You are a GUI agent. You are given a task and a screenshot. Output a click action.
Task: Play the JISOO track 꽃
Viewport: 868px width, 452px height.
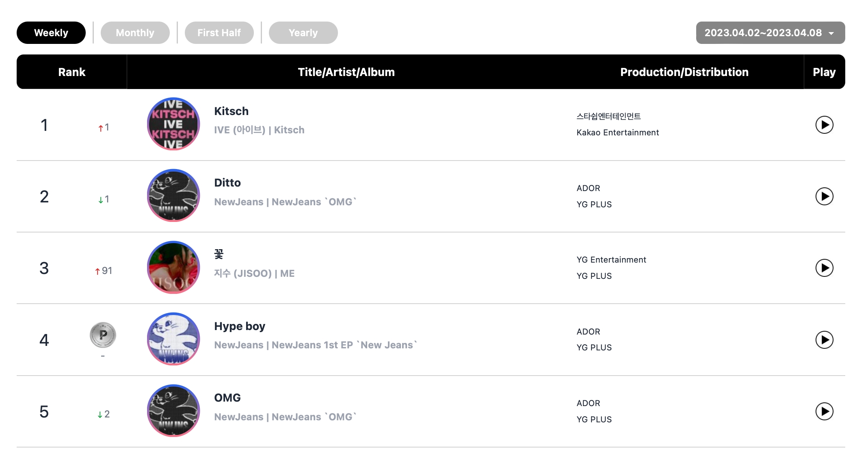824,268
